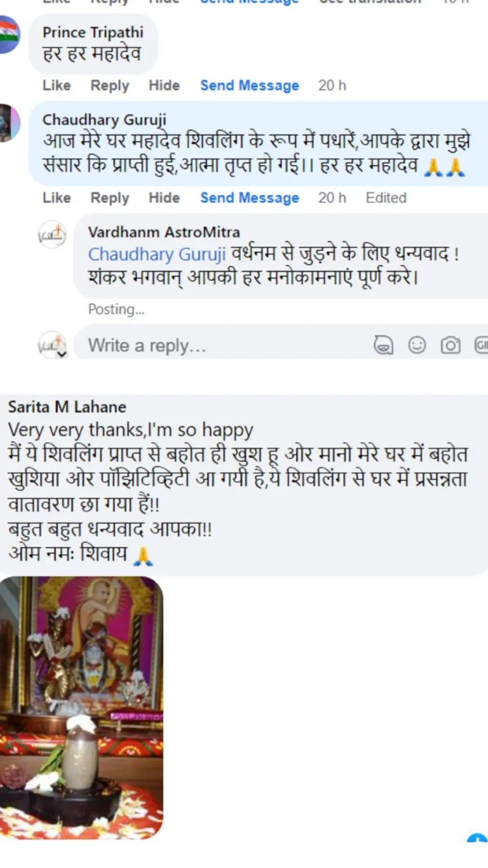Screen dimensions: 488x868
Task: Like Chaudhary Guruji's comment
Action: pyautogui.click(x=57, y=198)
